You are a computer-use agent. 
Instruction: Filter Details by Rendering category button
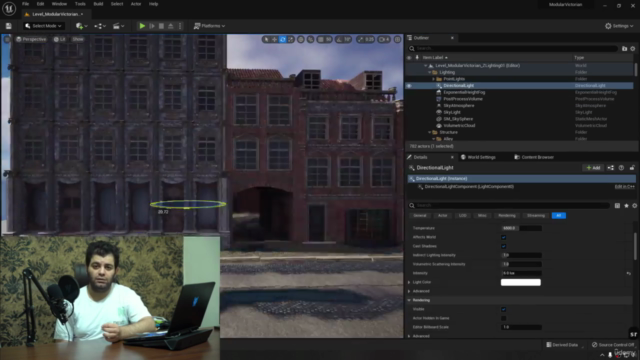click(x=507, y=216)
